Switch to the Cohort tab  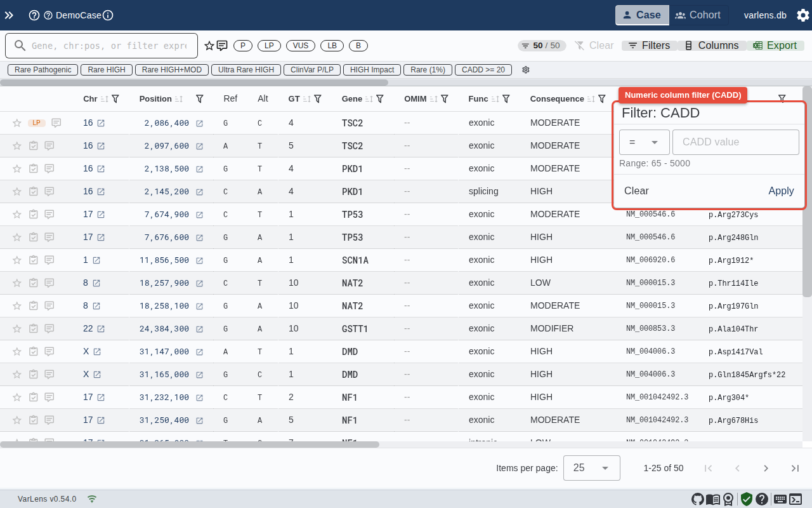(x=698, y=15)
